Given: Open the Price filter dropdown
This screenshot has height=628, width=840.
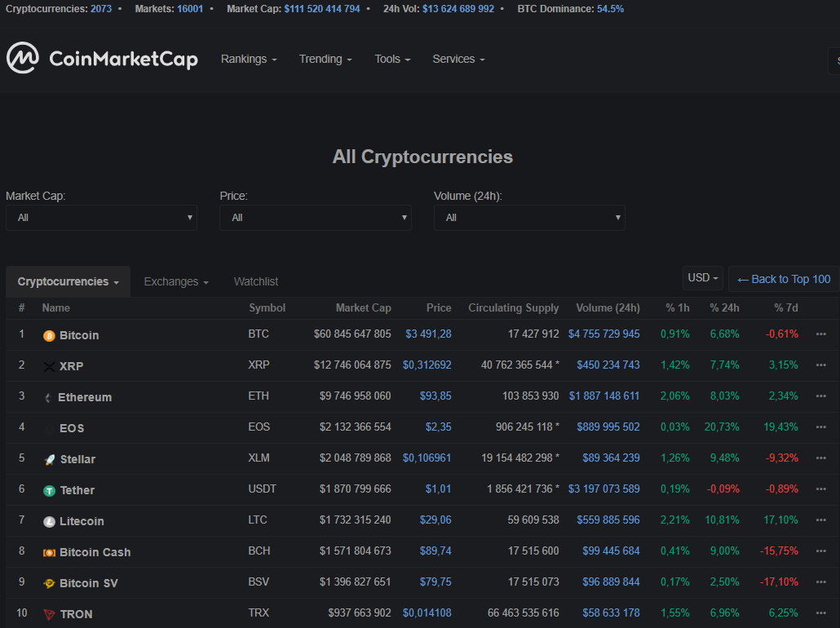Looking at the screenshot, I should pos(316,218).
